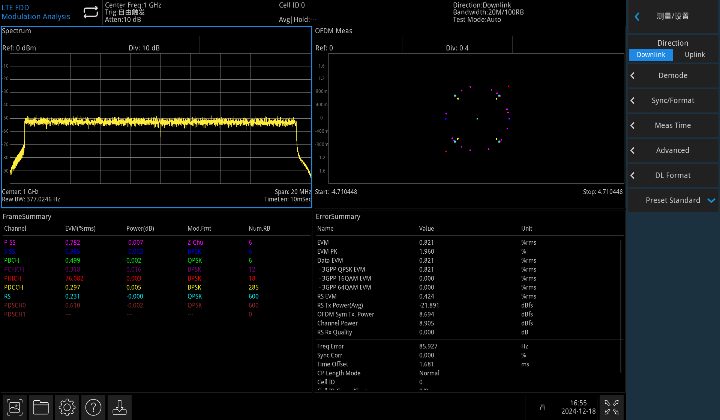The height and width of the screenshot is (420, 720).
Task: Open the screenshot capture icon in bottom bar
Action: pos(15,407)
